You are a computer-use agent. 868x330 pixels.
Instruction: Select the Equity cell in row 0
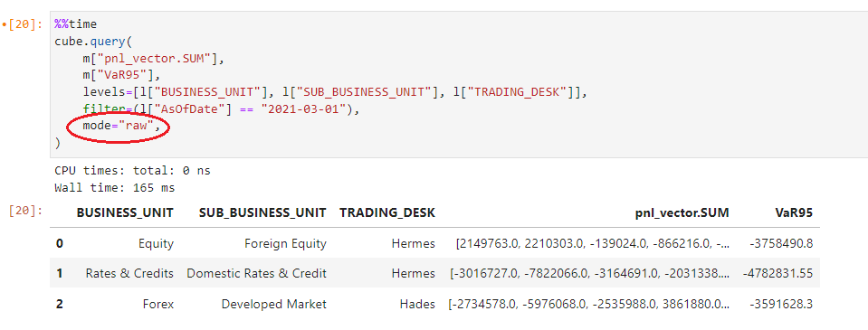click(156, 243)
